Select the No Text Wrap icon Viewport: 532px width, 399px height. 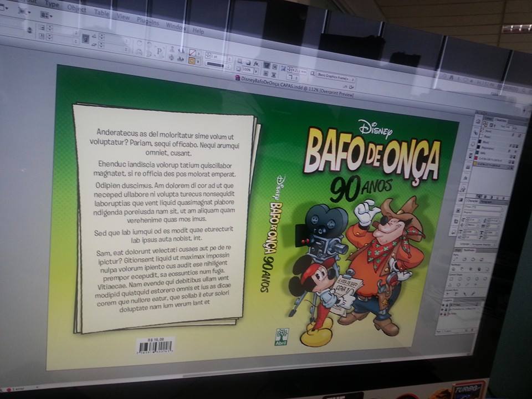pyautogui.click(x=267, y=65)
